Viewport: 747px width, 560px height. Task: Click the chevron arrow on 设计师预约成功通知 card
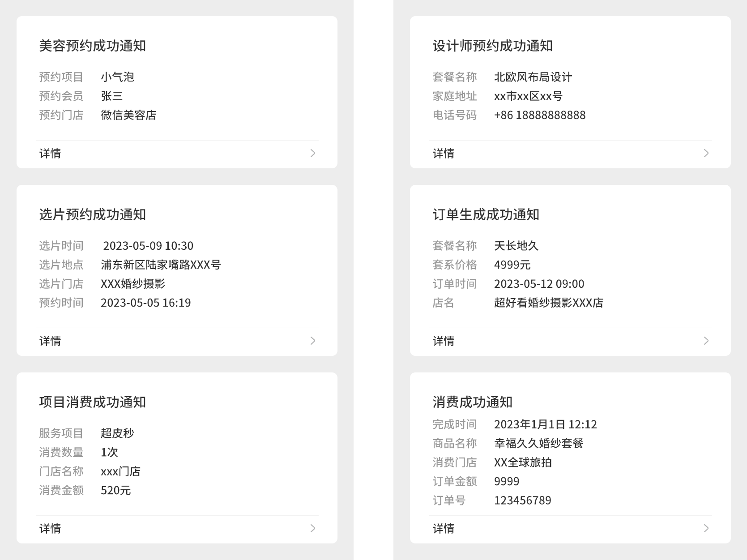click(x=706, y=153)
